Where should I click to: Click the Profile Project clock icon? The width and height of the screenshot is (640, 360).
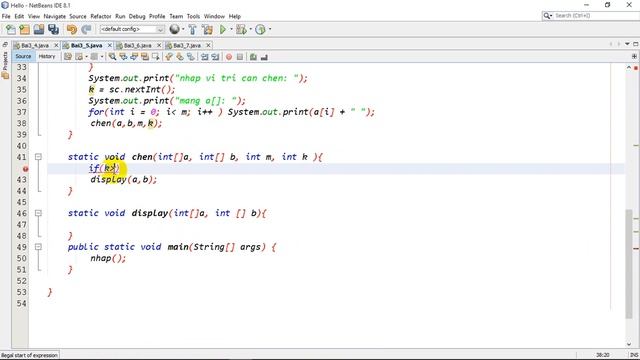click(x=260, y=29)
